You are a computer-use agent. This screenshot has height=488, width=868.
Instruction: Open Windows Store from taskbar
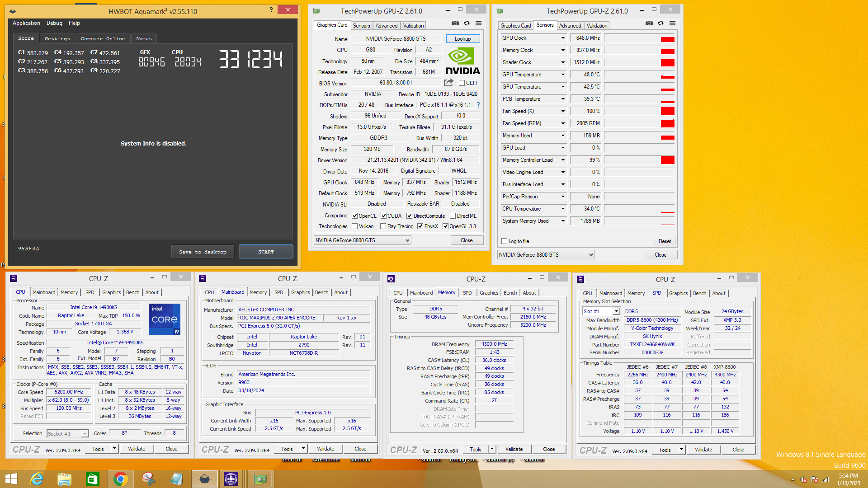(92, 479)
